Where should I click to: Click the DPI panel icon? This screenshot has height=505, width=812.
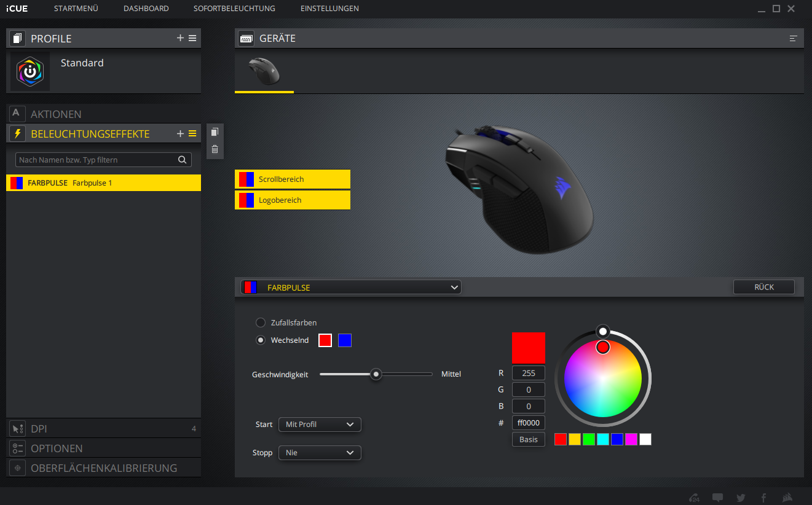(17, 428)
